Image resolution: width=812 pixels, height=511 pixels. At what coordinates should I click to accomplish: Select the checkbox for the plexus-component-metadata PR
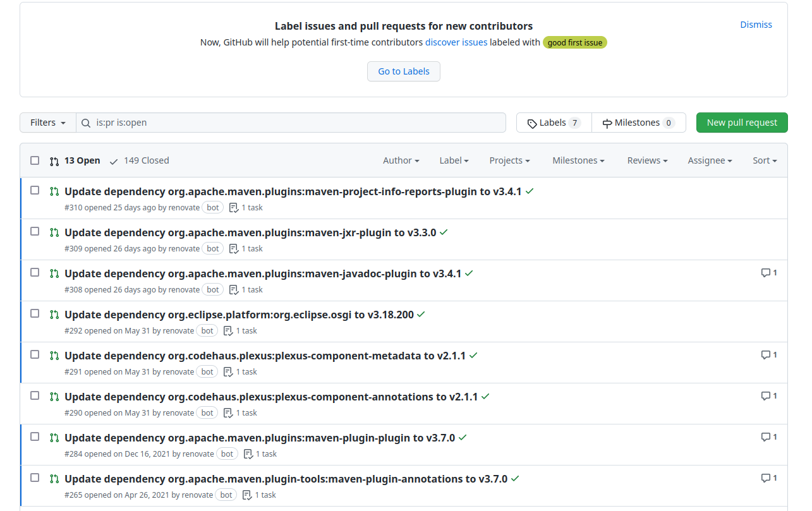coord(35,354)
